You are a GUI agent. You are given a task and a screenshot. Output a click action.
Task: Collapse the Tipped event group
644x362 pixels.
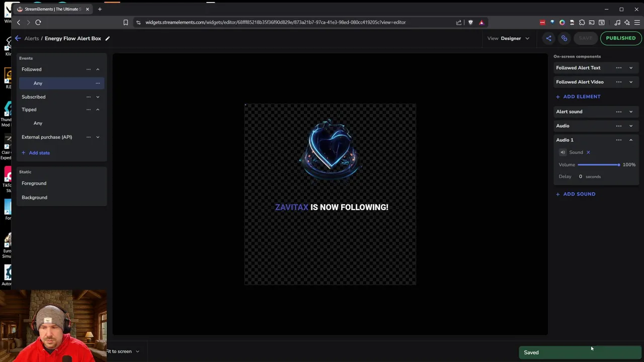(x=98, y=110)
